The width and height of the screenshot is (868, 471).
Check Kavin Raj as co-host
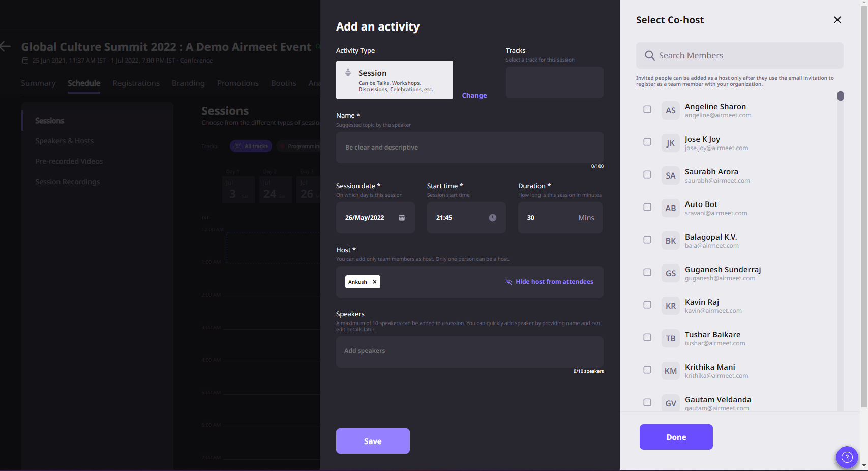pyautogui.click(x=647, y=305)
